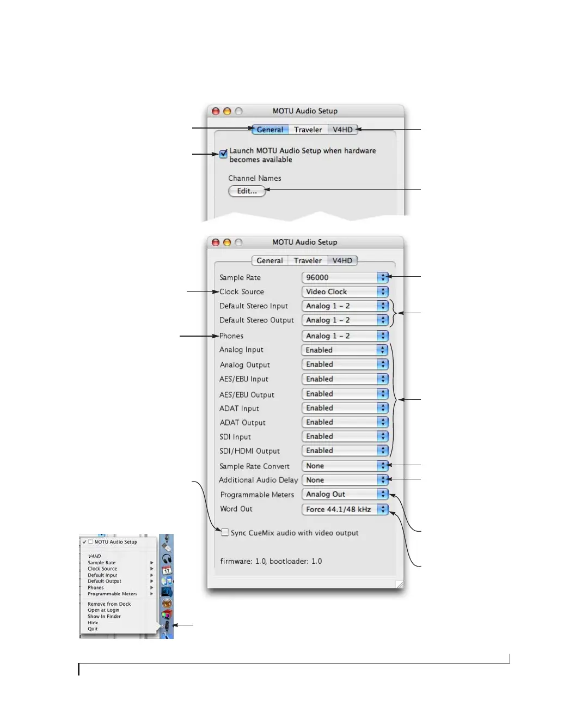The image size is (588, 706).
Task: Click the blue swirl arrow Dock icon
Action: click(167, 592)
